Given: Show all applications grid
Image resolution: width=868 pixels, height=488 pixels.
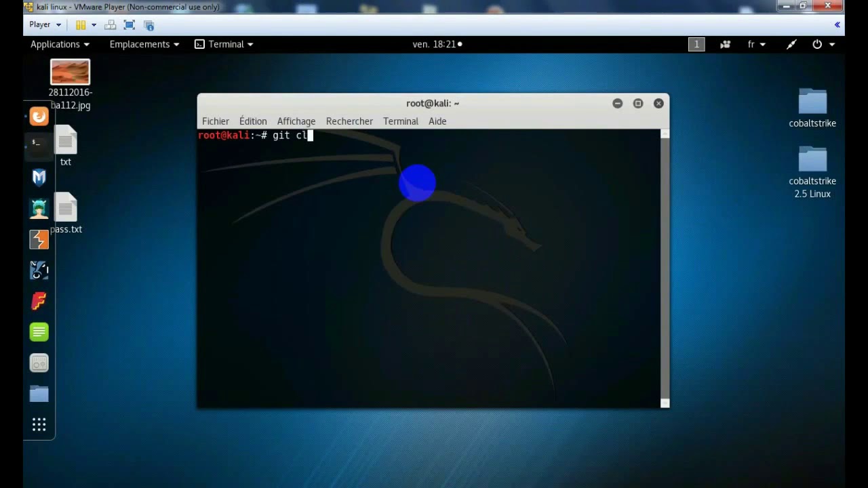Looking at the screenshot, I should click(x=39, y=424).
